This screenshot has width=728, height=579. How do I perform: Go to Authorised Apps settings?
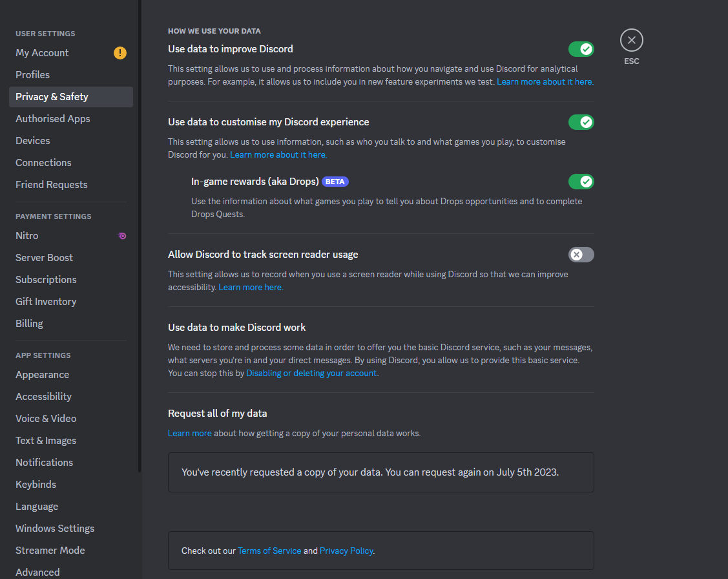pyautogui.click(x=53, y=119)
